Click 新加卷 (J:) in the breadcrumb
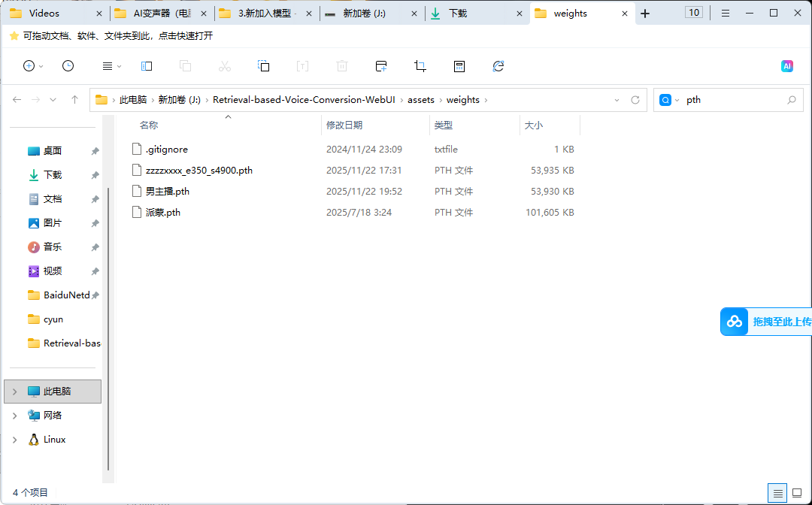Screen dimensions: 812x505 point(179,100)
